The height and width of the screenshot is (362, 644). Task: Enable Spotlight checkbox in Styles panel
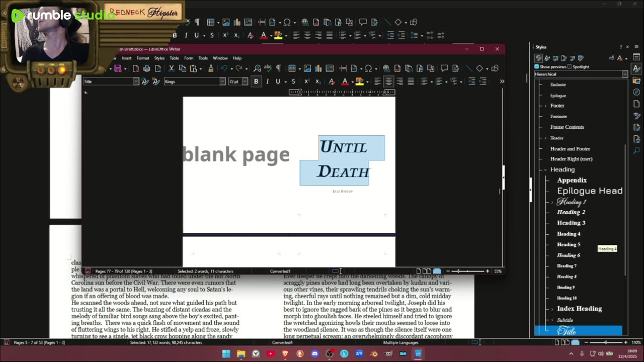tap(570, 67)
